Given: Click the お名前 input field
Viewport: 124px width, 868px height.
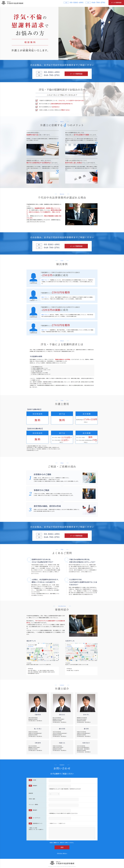Looking at the screenshot, I should tap(60, 781).
